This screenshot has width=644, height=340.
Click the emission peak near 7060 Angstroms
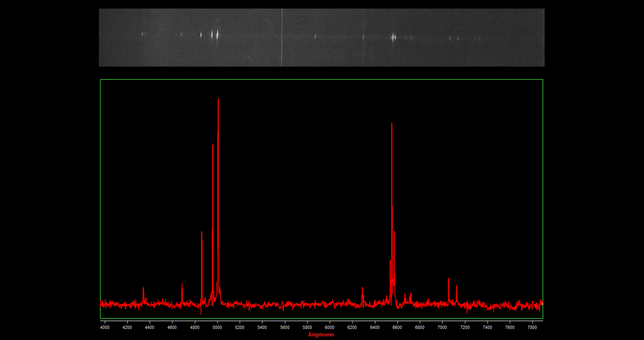tap(449, 280)
